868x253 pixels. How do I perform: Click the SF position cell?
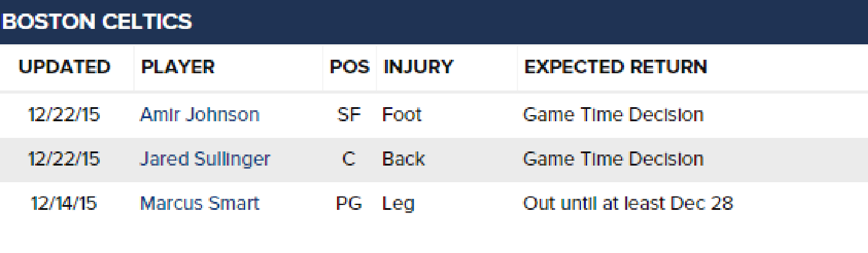[349, 115]
